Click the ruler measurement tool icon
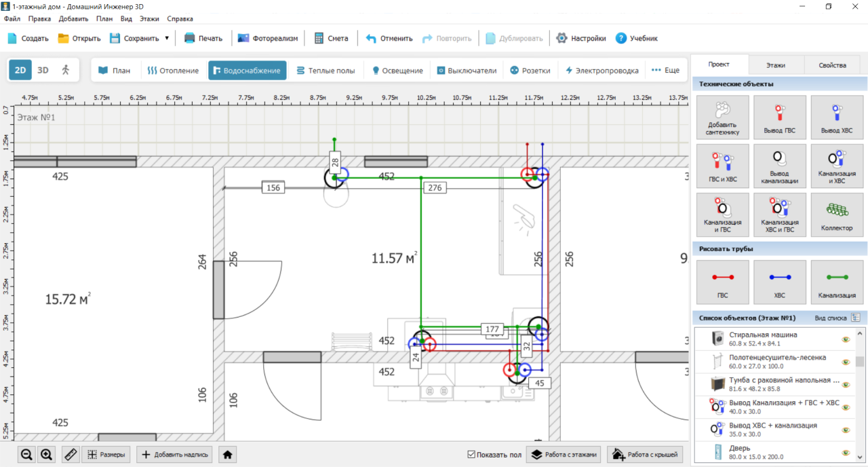 [x=71, y=455]
